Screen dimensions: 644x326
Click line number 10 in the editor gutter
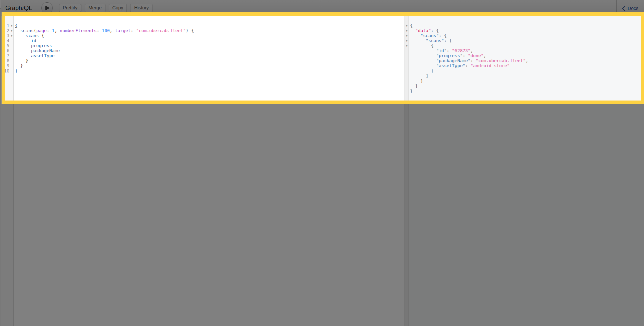[x=7, y=71]
